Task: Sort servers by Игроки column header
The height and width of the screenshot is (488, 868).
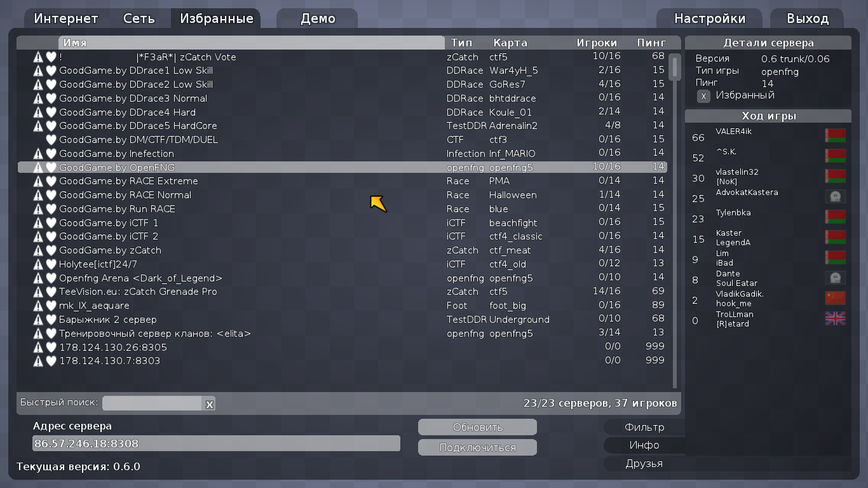Action: click(596, 43)
